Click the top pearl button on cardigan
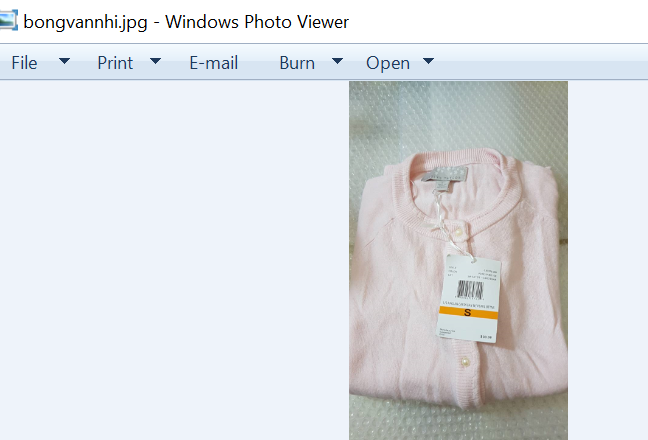 457,232
